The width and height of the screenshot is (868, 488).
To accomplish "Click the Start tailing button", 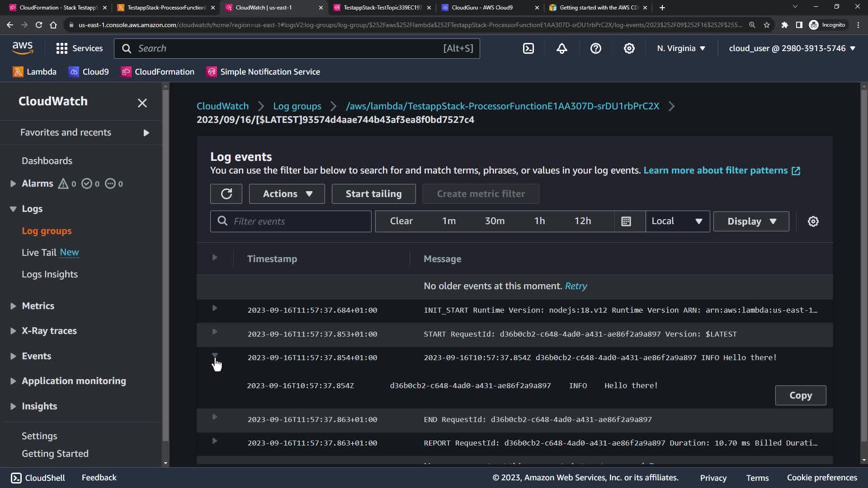I will pyautogui.click(x=373, y=194).
